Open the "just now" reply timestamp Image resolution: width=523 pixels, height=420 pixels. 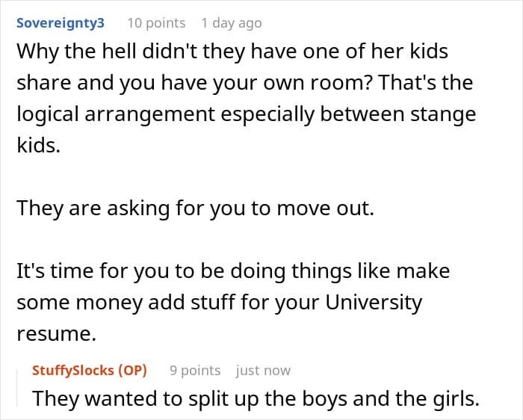coord(263,371)
